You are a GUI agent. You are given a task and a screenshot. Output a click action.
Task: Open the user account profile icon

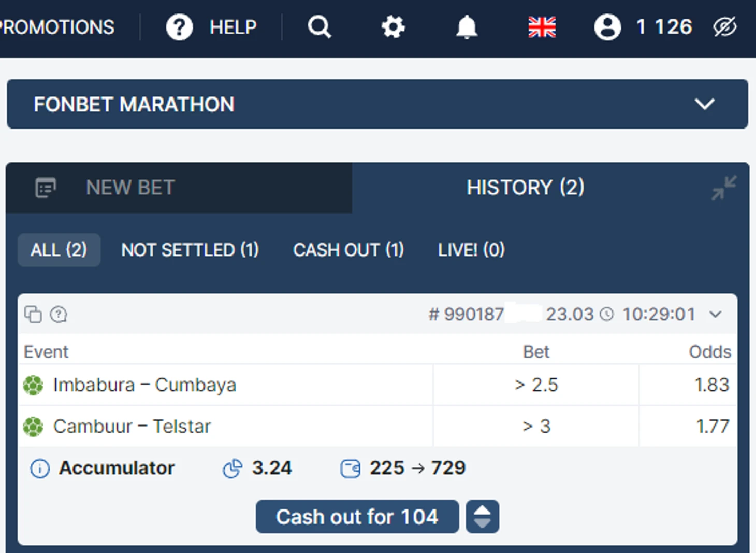click(x=607, y=27)
